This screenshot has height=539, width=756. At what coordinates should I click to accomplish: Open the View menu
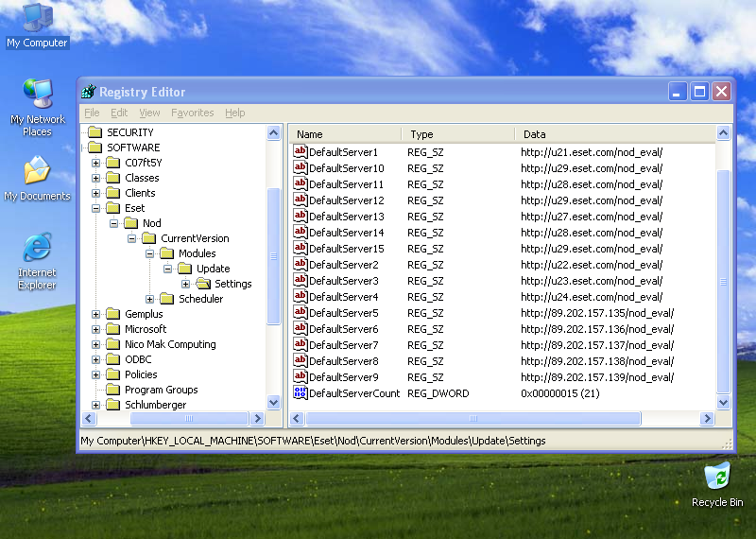pos(149,113)
